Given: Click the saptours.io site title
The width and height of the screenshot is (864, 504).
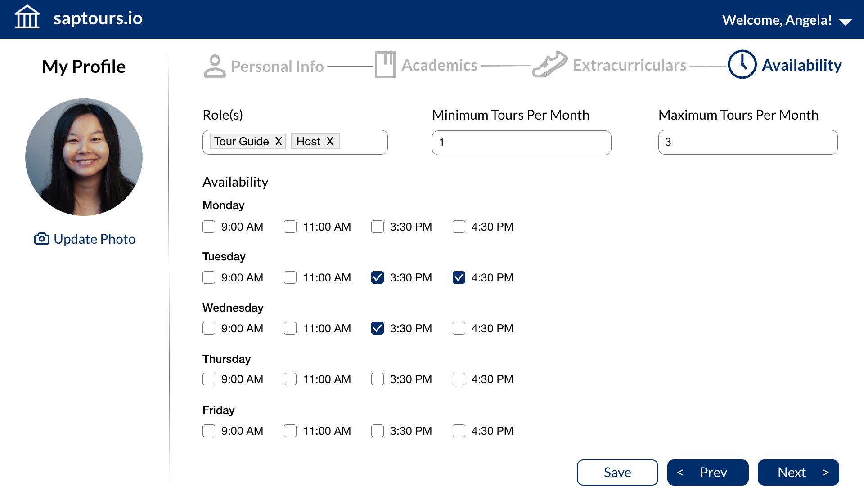Looking at the screenshot, I should tap(98, 18).
